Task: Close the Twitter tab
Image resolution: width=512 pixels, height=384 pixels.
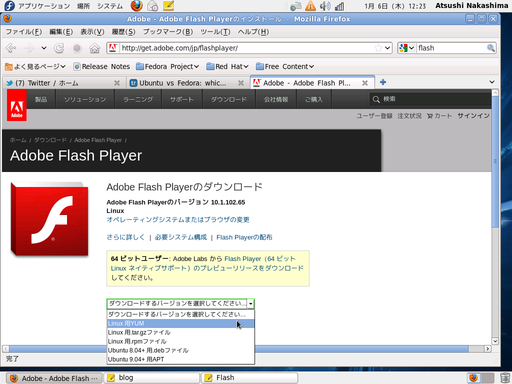Action: [117, 83]
